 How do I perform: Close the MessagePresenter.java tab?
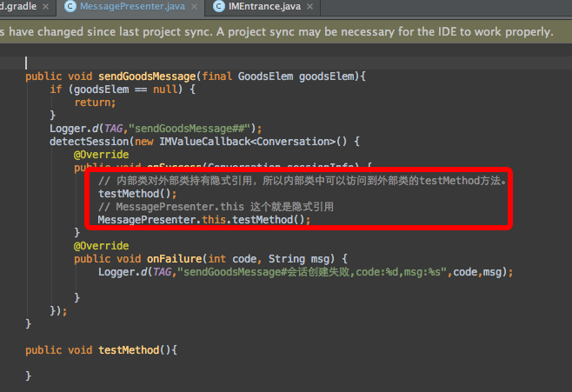click(x=192, y=7)
